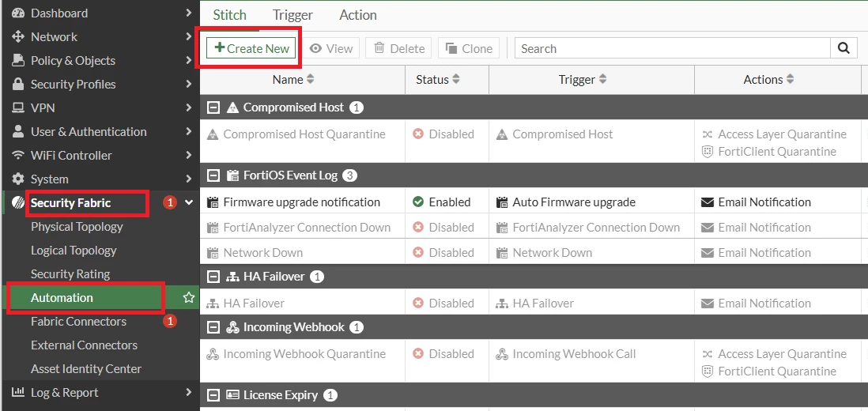This screenshot has height=411, width=868.
Task: Click the Delete button
Action: point(399,48)
